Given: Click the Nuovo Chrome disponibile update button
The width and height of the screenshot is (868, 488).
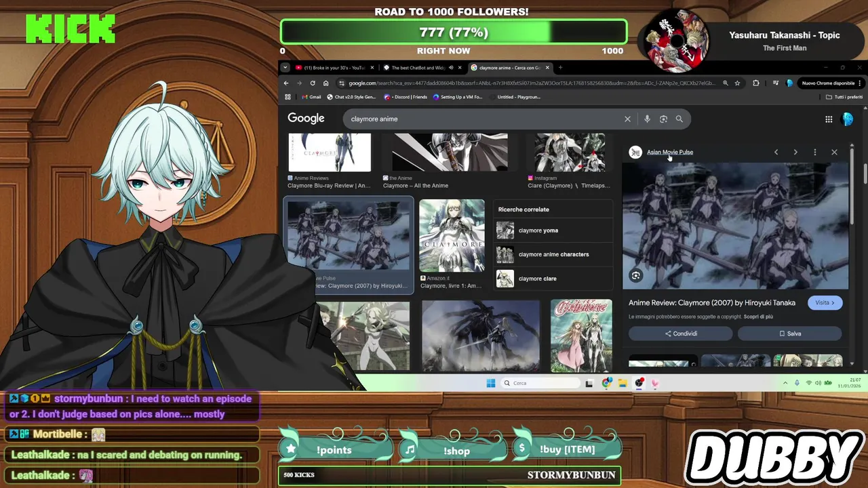Looking at the screenshot, I should [831, 83].
